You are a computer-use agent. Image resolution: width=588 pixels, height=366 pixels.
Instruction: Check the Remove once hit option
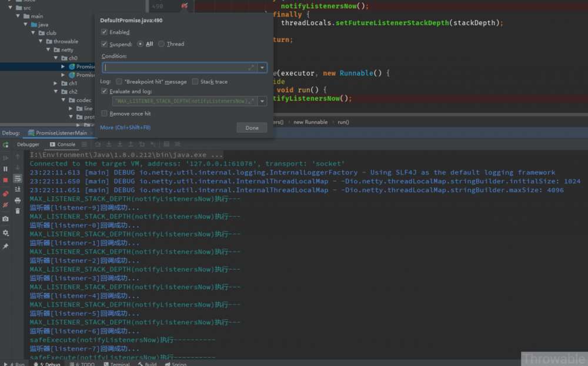(x=105, y=113)
